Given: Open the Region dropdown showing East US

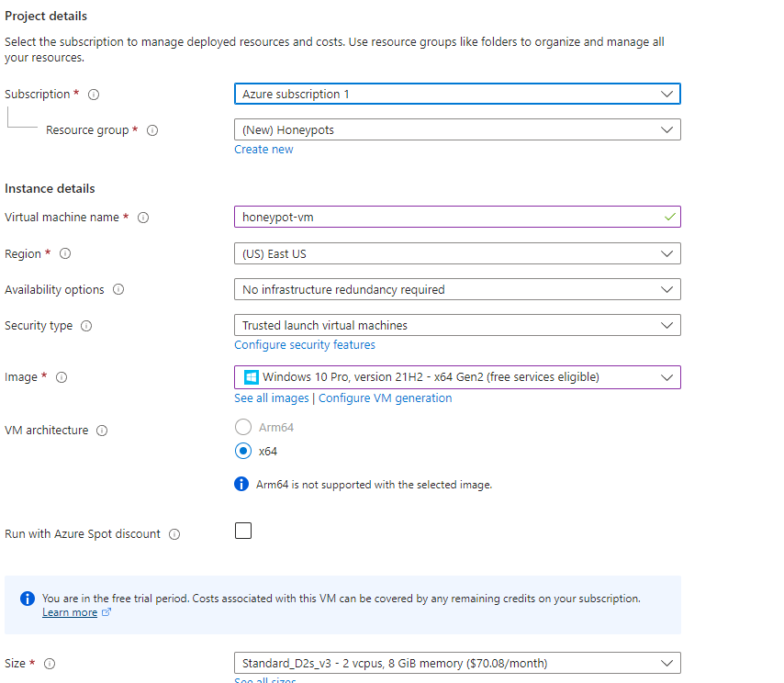Looking at the screenshot, I should 457,253.
